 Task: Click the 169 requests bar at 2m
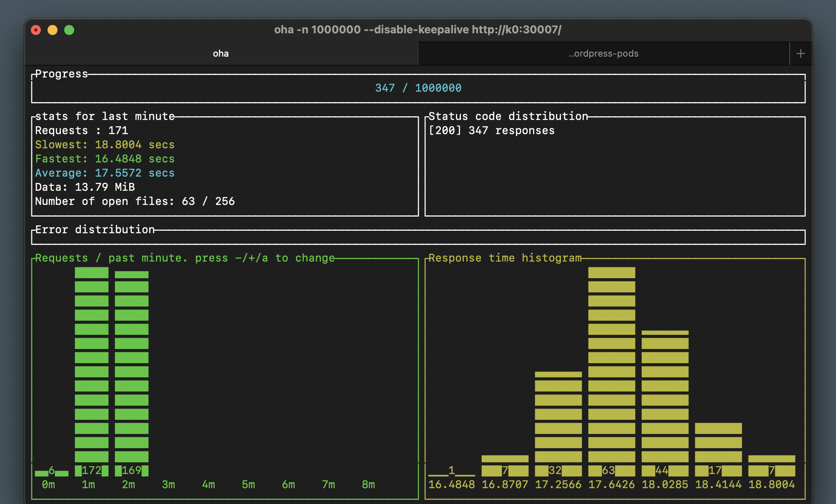pyautogui.click(x=132, y=374)
